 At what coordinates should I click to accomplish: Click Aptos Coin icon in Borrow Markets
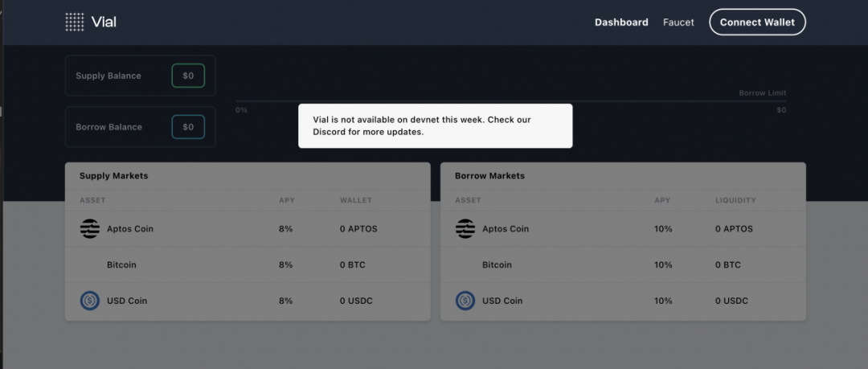(465, 229)
